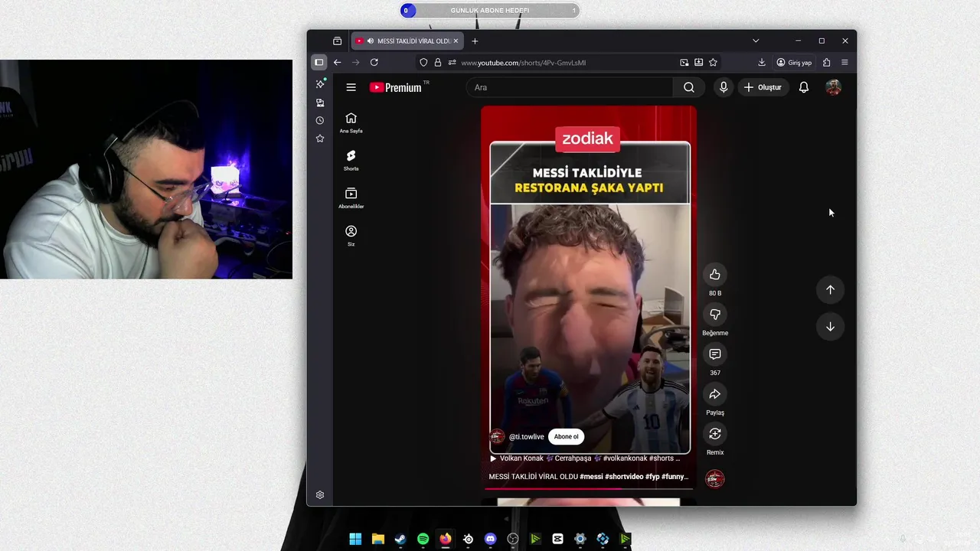Click the site shield tracking protection icon
980x551 pixels.
pos(424,62)
